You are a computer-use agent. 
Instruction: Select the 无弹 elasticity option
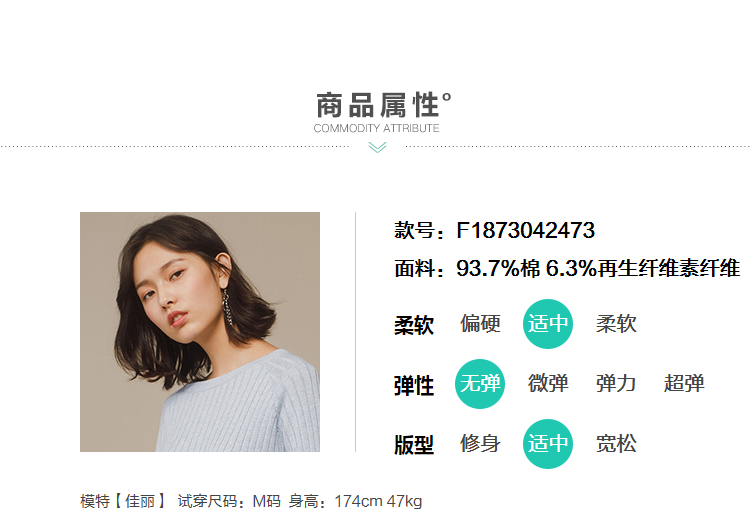480,384
